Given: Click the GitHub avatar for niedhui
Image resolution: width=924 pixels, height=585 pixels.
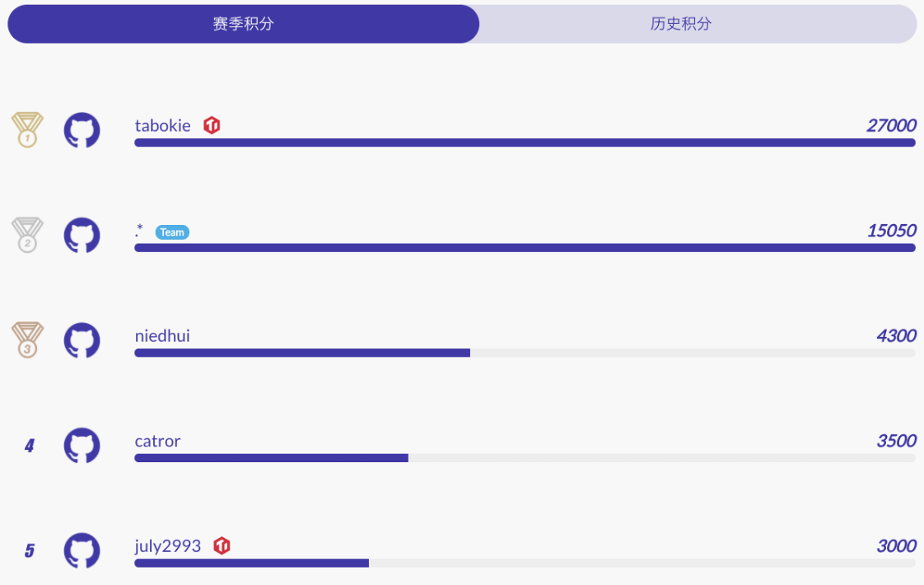Looking at the screenshot, I should tap(82, 340).
